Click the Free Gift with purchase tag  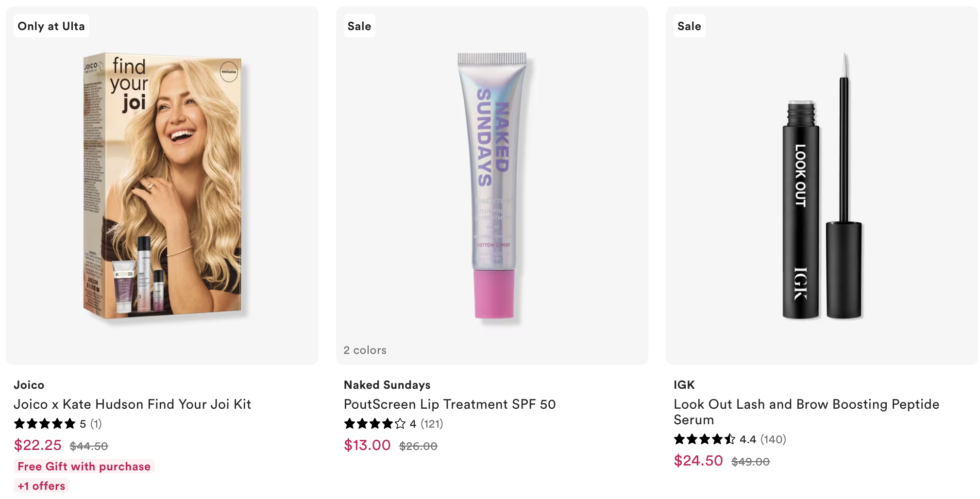pyautogui.click(x=84, y=466)
